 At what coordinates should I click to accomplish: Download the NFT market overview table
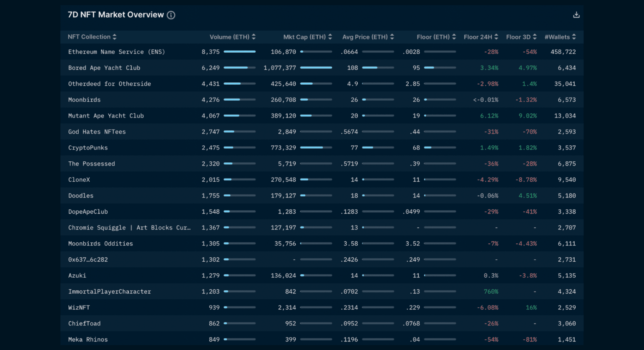[576, 15]
